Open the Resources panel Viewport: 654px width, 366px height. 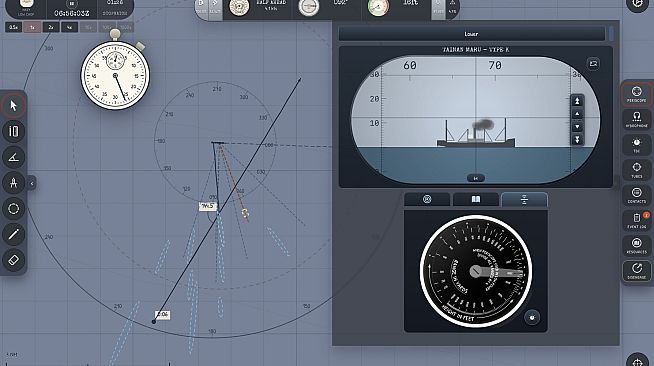point(636,246)
